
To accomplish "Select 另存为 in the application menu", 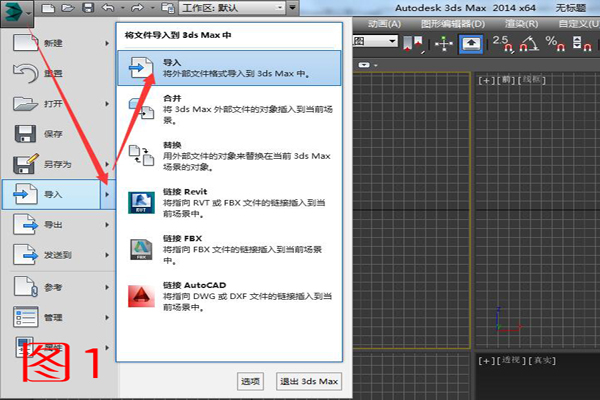I will point(59,164).
